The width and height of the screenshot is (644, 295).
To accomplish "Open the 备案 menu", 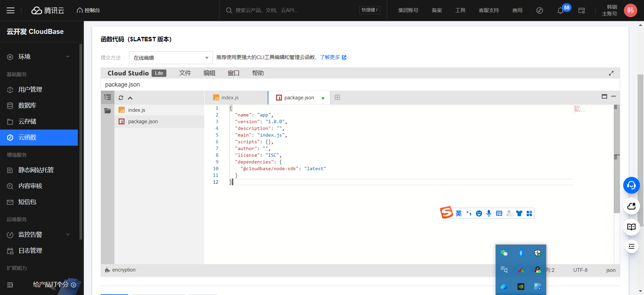I will click(437, 10).
